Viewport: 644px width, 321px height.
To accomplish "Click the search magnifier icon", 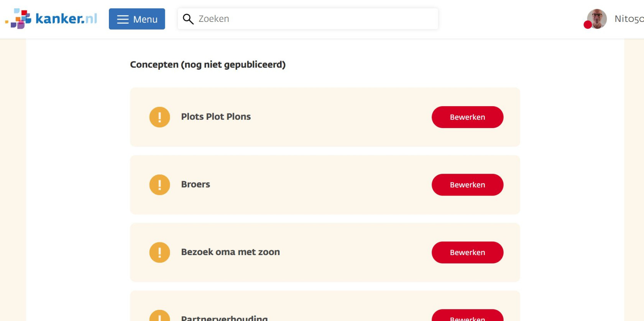I will click(188, 19).
